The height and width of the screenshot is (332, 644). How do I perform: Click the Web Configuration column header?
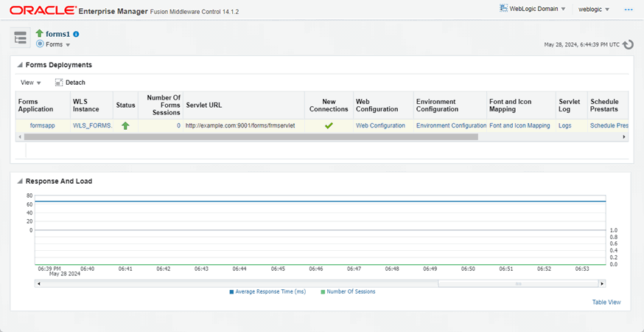coord(383,106)
